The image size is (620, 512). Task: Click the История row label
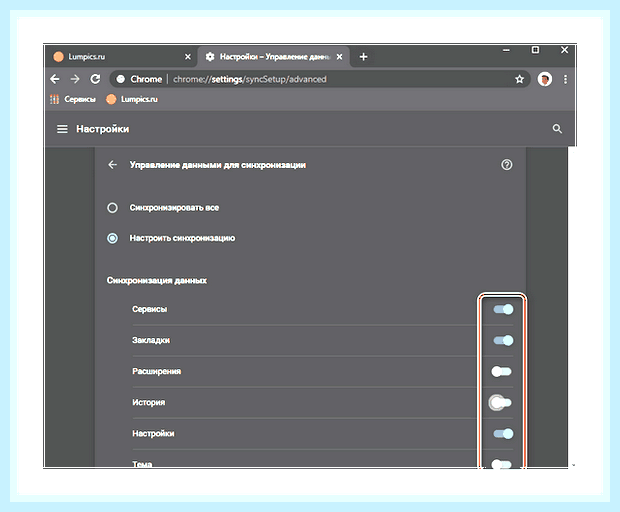point(149,402)
